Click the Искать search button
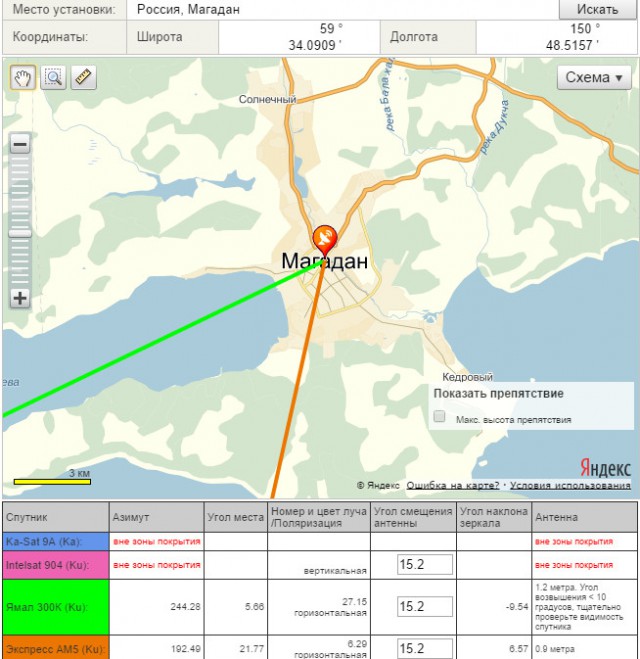This screenshot has height=659, width=640. tap(598, 9)
